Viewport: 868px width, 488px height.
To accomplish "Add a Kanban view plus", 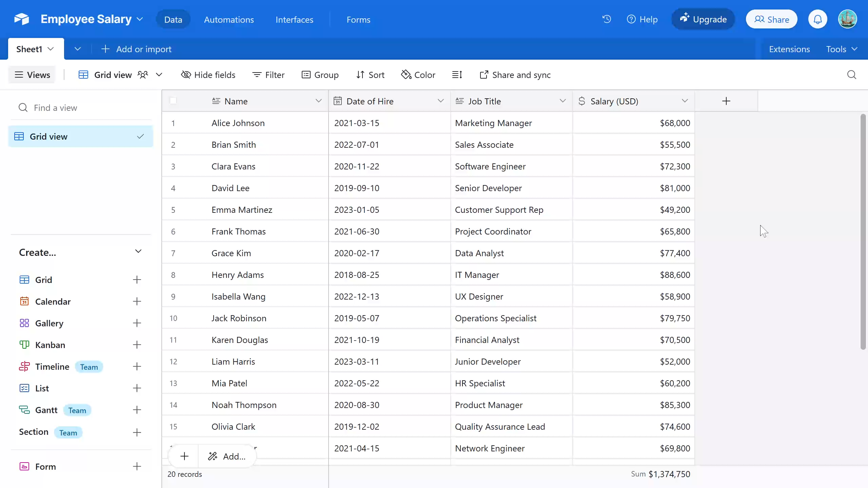I will (137, 345).
